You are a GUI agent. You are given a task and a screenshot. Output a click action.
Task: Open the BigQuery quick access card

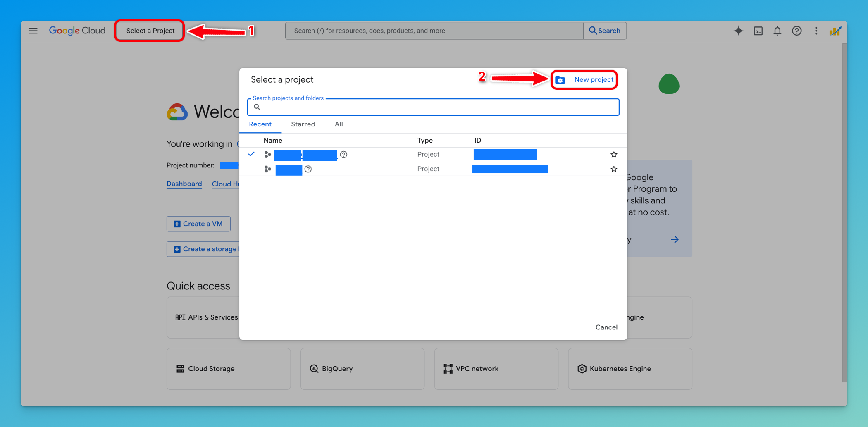point(362,368)
